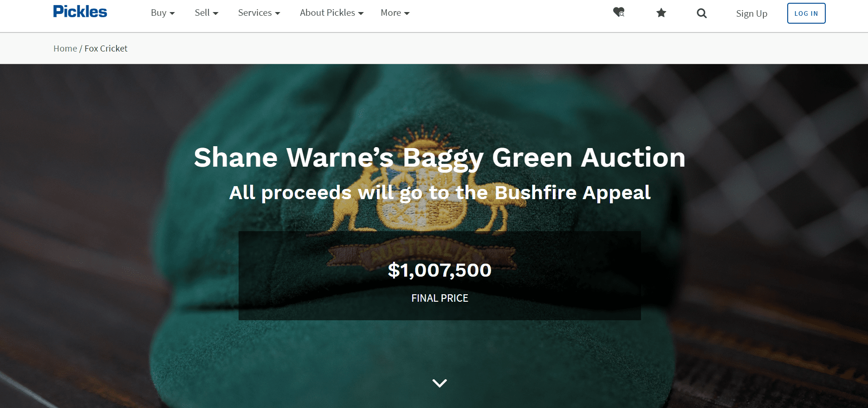Click the caret arrow beside More
Image resolution: width=868 pixels, height=408 pixels.
pyautogui.click(x=407, y=13)
